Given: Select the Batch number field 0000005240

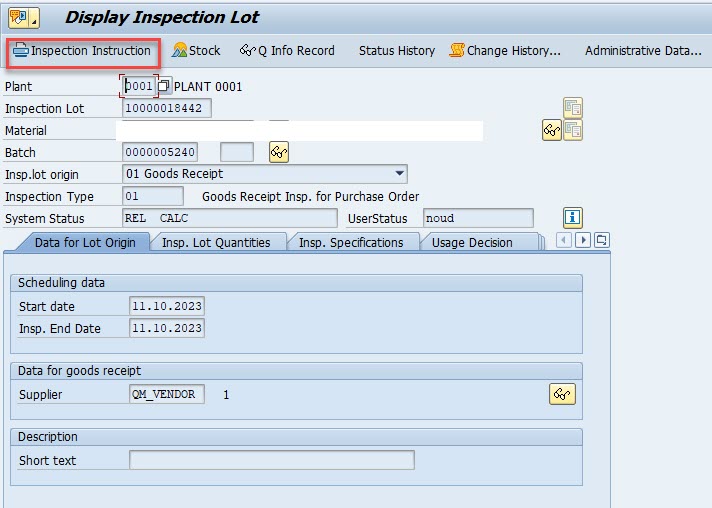Looking at the screenshot, I should point(160,152).
